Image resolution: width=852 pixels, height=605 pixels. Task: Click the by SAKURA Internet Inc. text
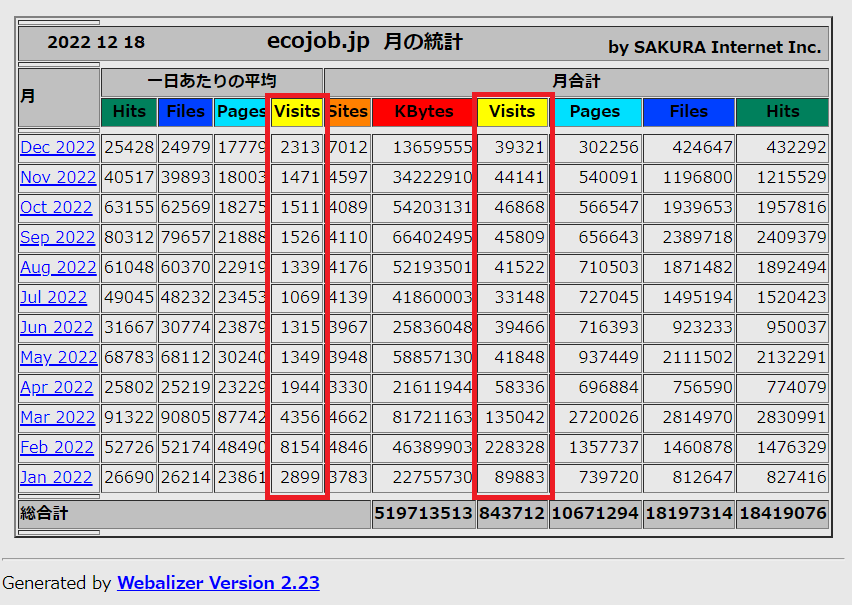pos(715,47)
